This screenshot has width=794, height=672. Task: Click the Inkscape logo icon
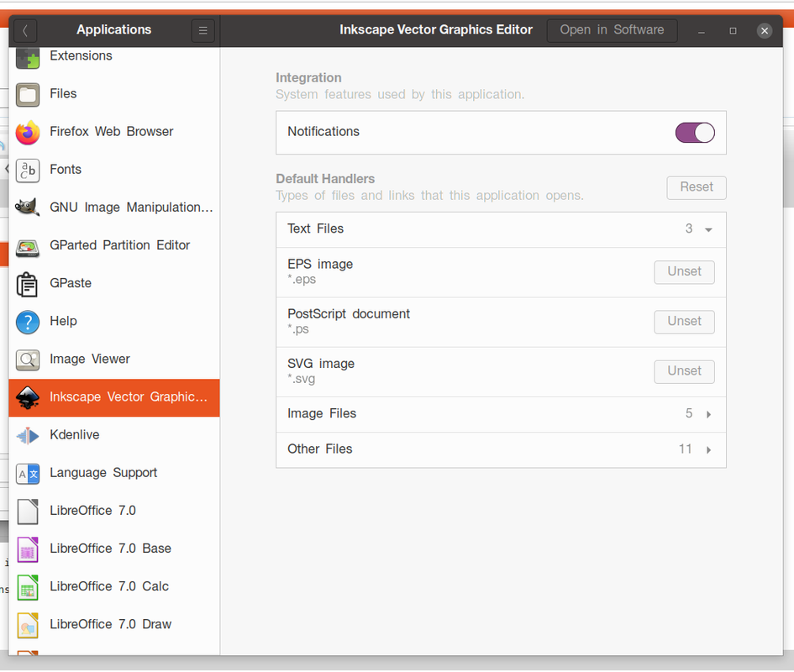point(28,398)
